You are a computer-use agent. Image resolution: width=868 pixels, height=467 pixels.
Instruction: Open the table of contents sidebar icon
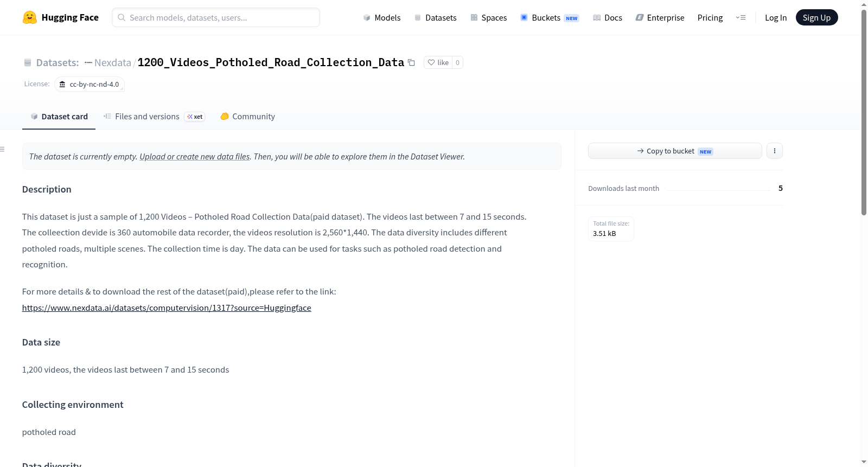pyautogui.click(x=2, y=149)
